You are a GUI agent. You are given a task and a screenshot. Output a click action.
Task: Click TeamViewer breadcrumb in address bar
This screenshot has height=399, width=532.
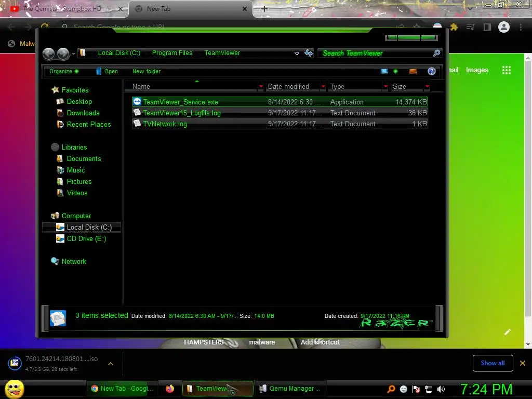point(222,53)
